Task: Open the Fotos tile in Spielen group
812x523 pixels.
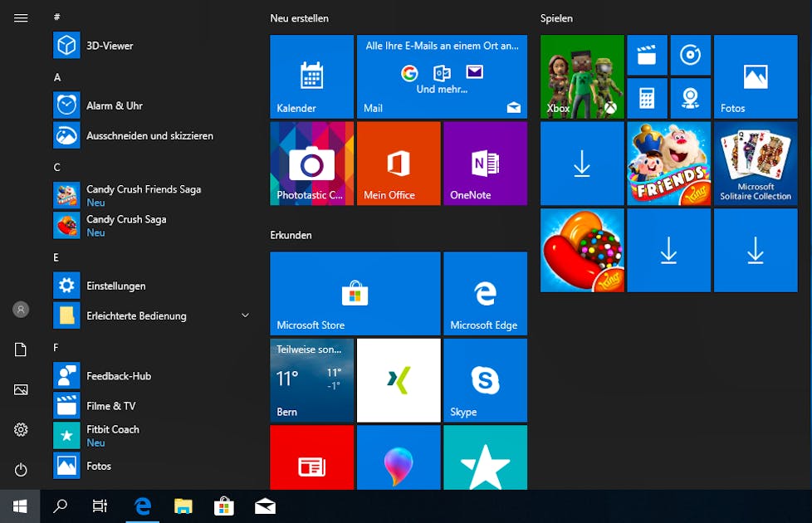Action: pos(756,76)
